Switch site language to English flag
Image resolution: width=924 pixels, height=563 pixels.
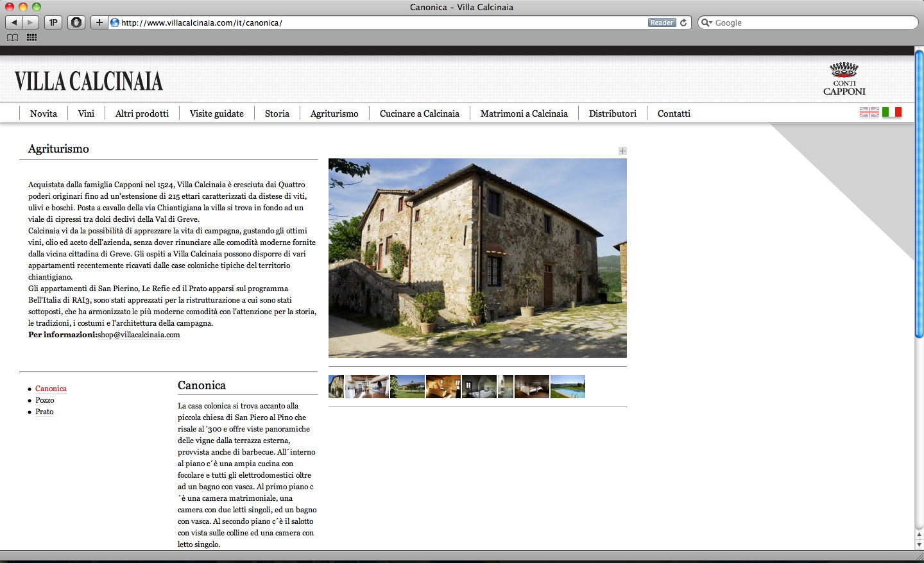point(869,112)
